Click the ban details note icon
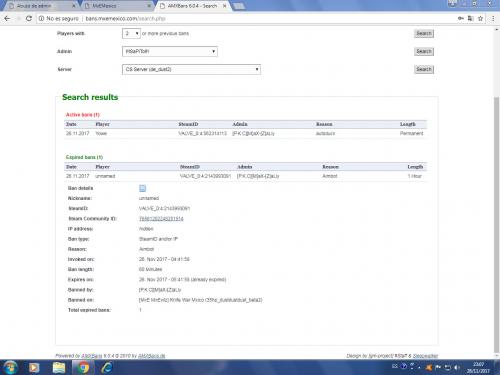This screenshot has height=375, width=500. tap(142, 188)
